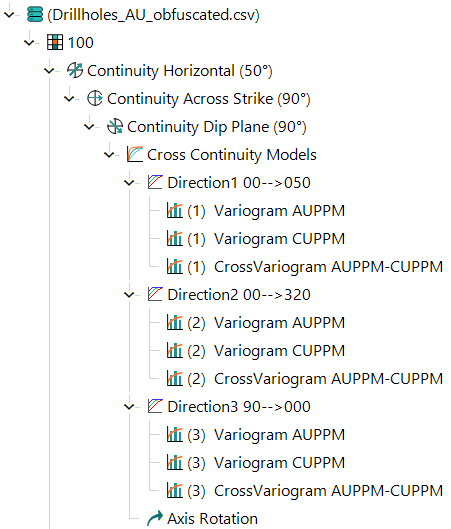Screen dimensions: 451x529
Task: Click the Cross Continuity Models icon
Action: (x=135, y=154)
